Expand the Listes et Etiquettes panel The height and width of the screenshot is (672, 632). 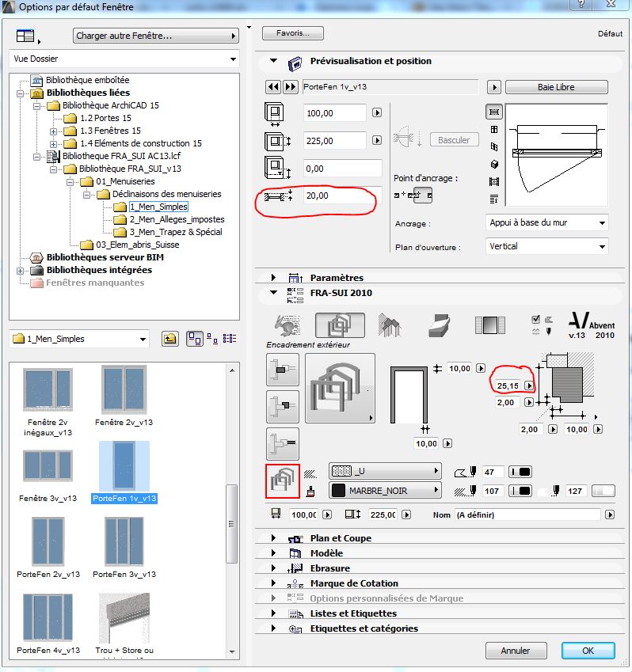pos(273,613)
